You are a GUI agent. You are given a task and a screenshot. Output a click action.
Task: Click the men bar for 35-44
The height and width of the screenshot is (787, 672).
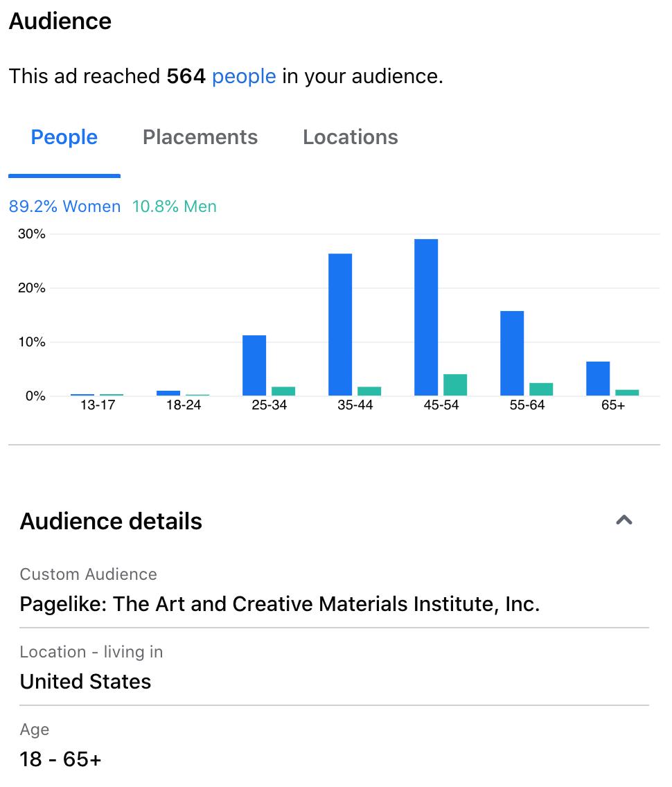369,391
